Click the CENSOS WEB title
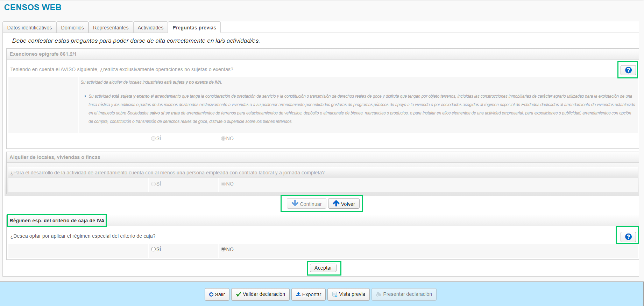Viewport: 644px width, 306px height. point(33,7)
